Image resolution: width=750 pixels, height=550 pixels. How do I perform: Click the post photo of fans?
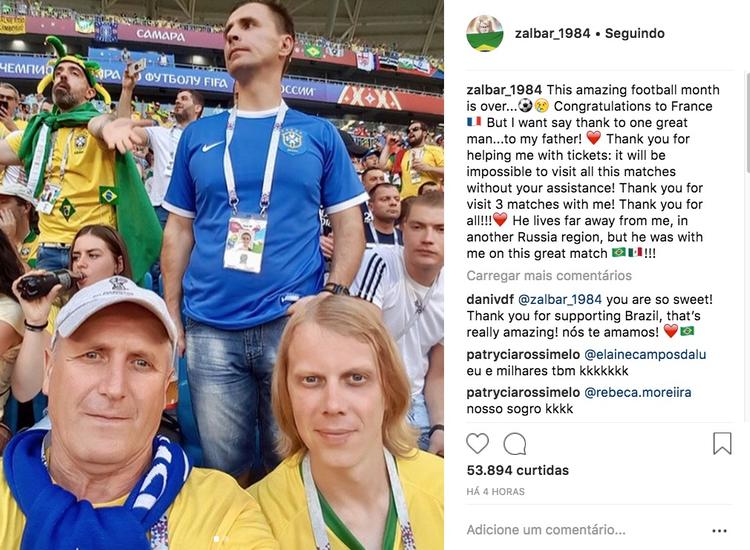[222, 275]
